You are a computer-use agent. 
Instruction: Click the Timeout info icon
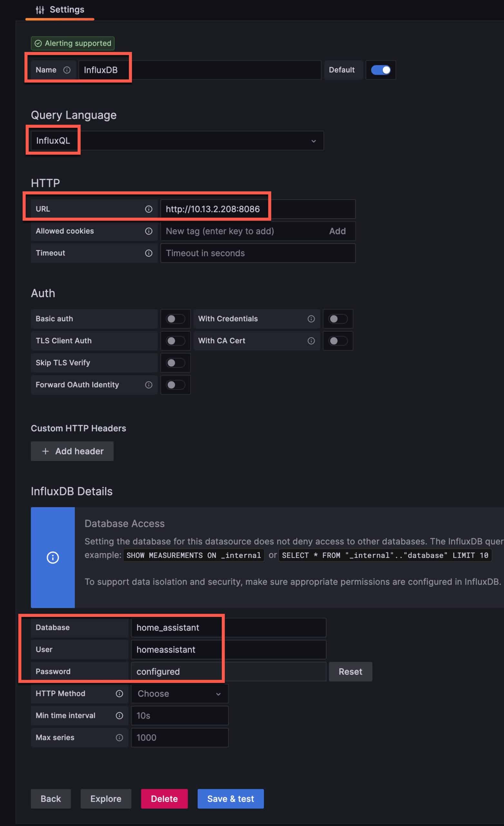(x=149, y=253)
